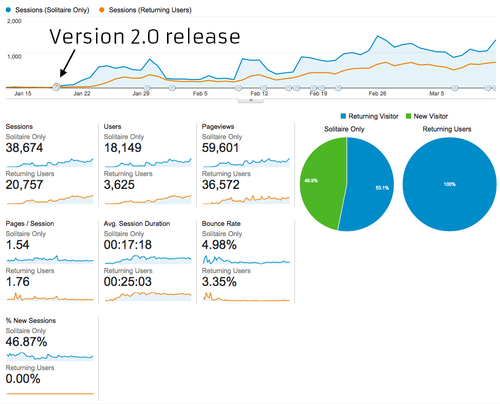The height and width of the screenshot is (404, 500).
Task: Click the % New Sessions metric heading
Action: point(31,320)
